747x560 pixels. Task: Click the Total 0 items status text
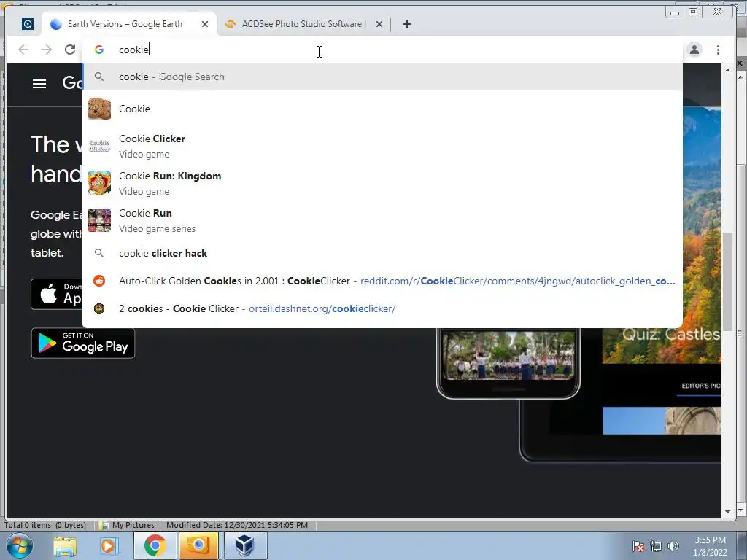click(44, 525)
